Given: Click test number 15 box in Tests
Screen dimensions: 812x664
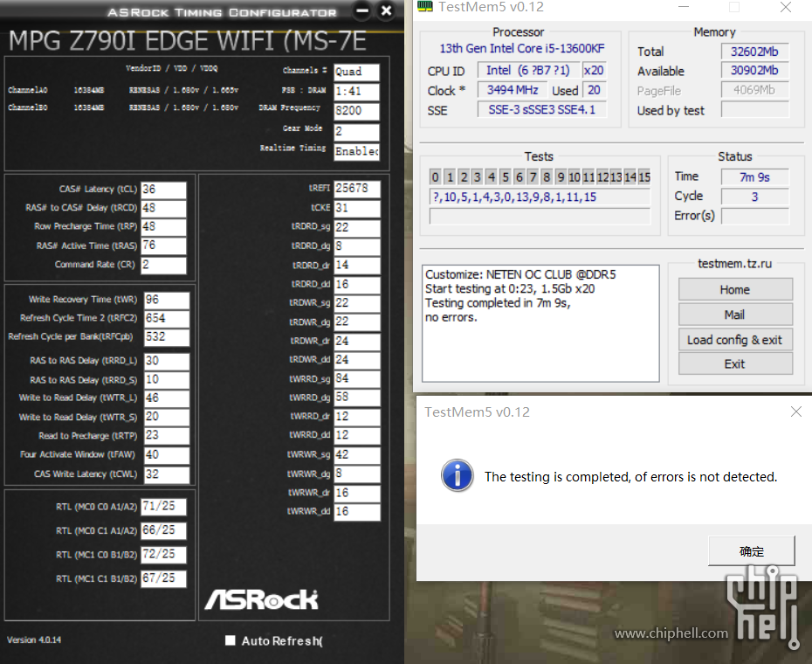Looking at the screenshot, I should tap(644, 177).
